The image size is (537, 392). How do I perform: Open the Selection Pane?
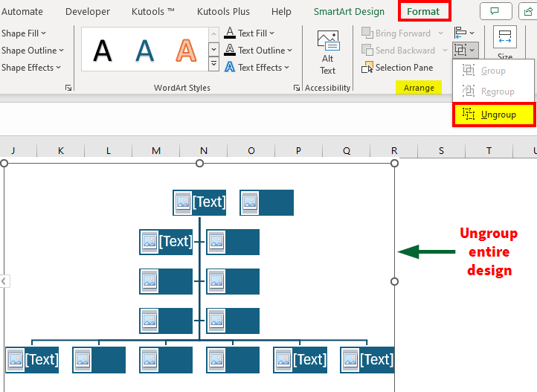coord(397,68)
